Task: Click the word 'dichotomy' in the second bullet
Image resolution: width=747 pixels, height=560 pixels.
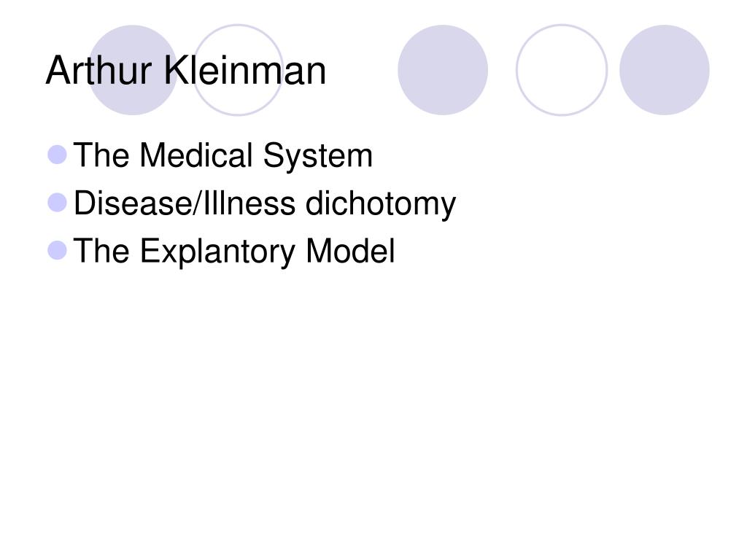Action: (380, 203)
